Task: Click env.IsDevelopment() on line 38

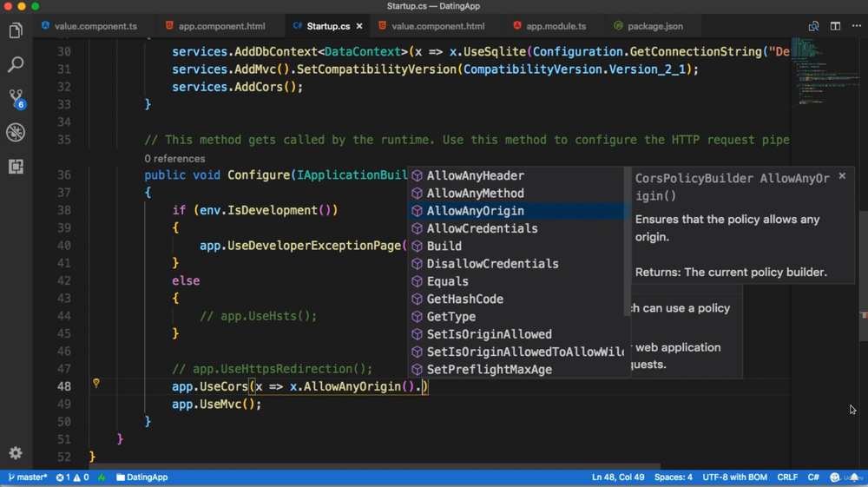Action: [x=265, y=210]
